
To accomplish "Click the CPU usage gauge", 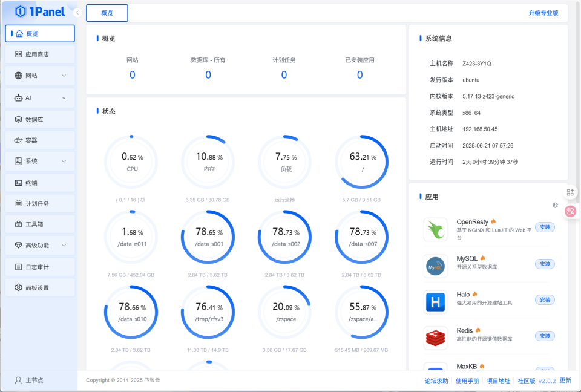I will click(131, 162).
